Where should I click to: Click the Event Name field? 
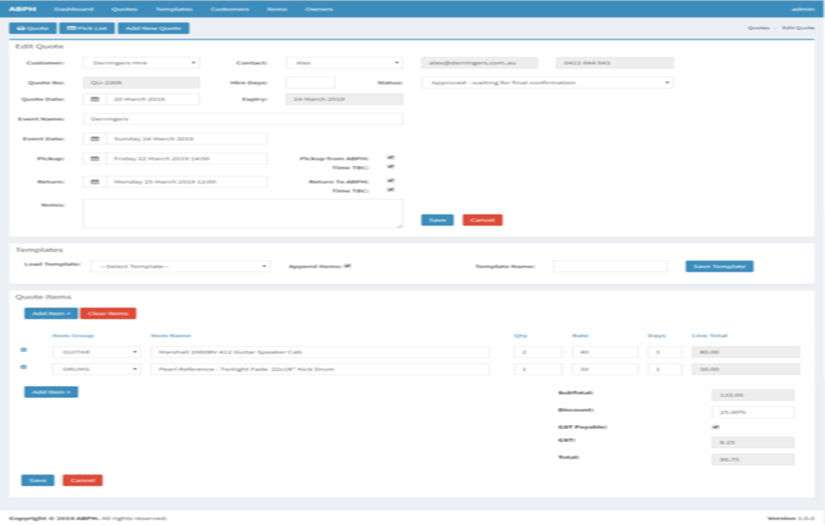point(243,119)
